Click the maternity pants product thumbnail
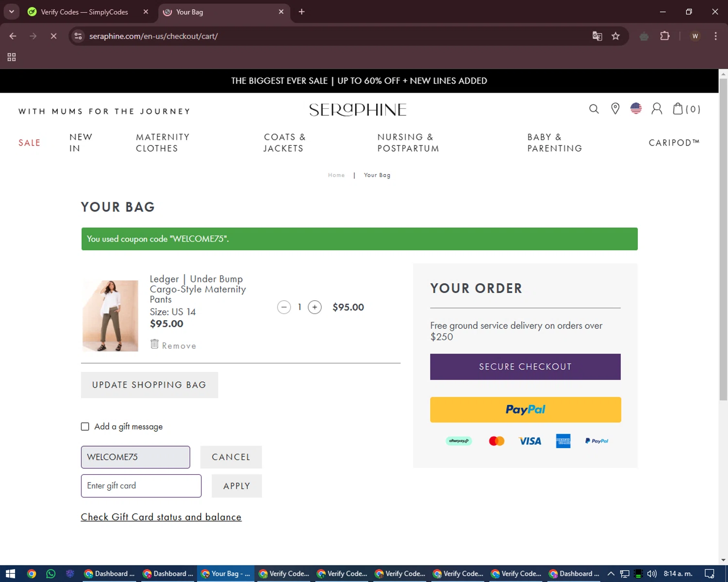The image size is (728, 582). tap(110, 316)
